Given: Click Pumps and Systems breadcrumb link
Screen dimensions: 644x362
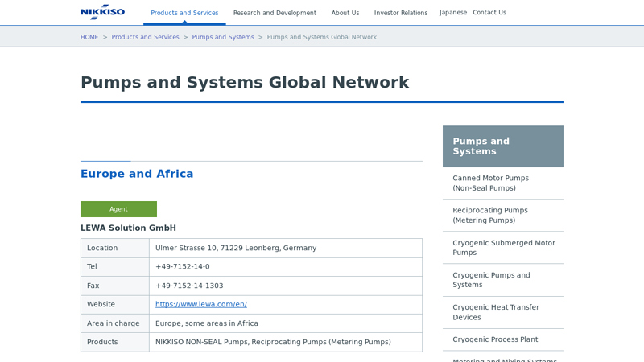Looking at the screenshot, I should click(223, 37).
